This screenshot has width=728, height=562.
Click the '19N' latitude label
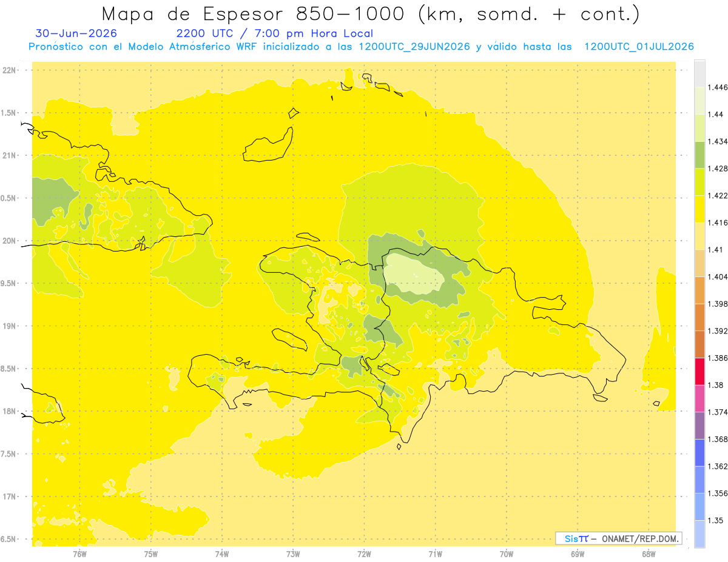(9, 326)
